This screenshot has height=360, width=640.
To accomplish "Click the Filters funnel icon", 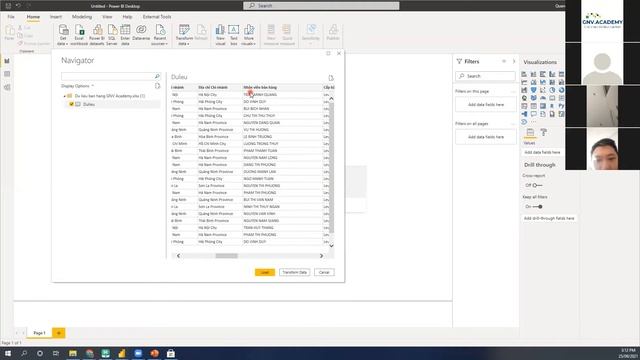I will pos(459,62).
